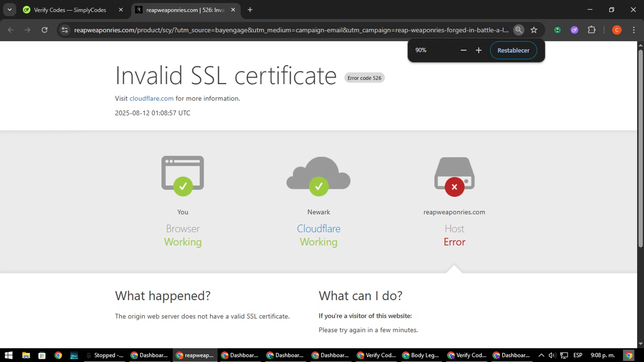The height and width of the screenshot is (362, 644).
Task: Click the gray 'Browser' label
Action: point(183,228)
